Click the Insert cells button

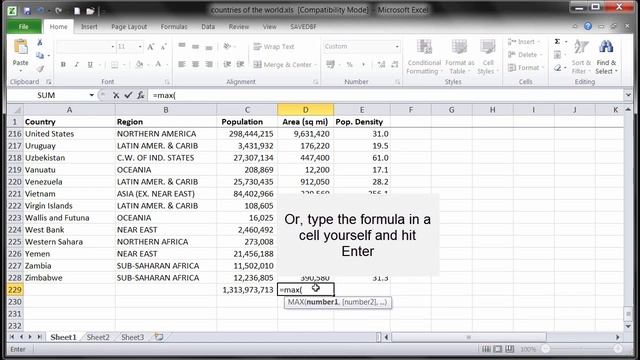524,42
